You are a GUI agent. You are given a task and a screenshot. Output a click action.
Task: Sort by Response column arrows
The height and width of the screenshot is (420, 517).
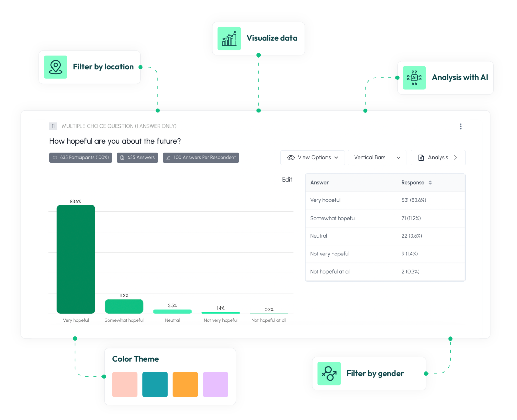pos(430,183)
